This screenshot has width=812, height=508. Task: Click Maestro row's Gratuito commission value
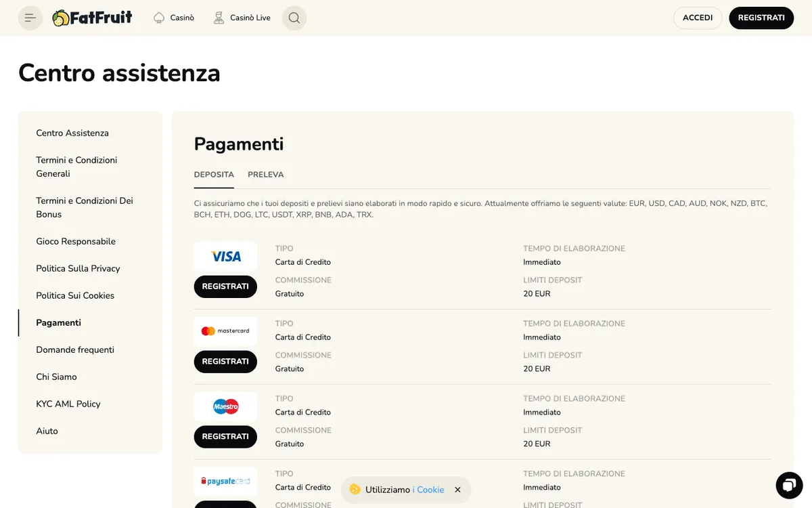point(290,444)
